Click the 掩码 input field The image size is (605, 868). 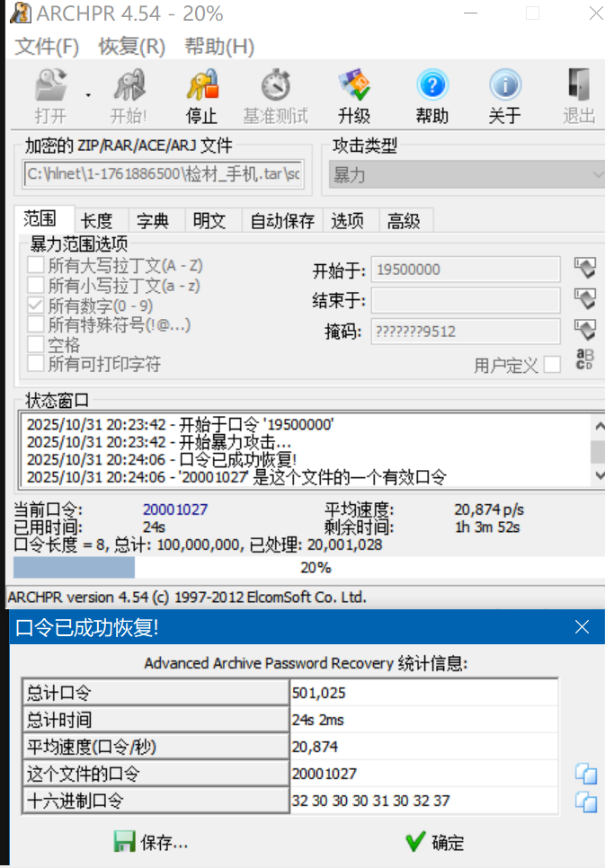466,332
